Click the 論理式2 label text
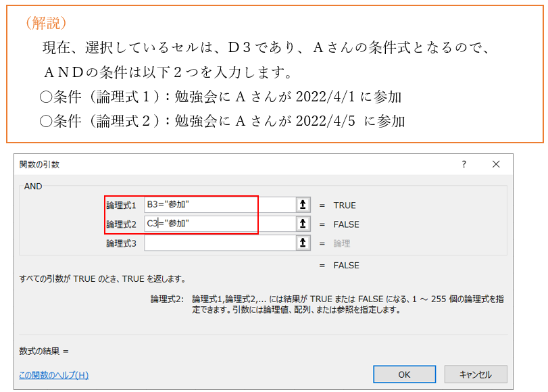548x392 pixels. [x=121, y=224]
